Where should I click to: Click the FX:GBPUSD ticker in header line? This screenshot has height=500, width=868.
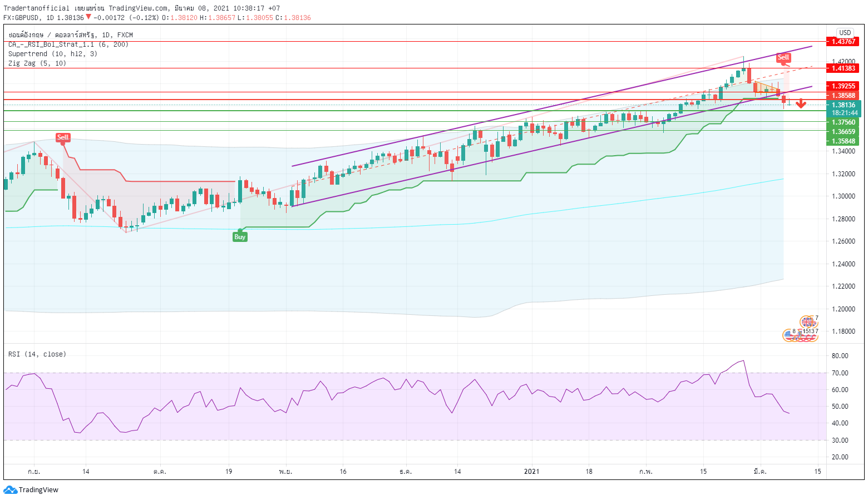click(22, 18)
